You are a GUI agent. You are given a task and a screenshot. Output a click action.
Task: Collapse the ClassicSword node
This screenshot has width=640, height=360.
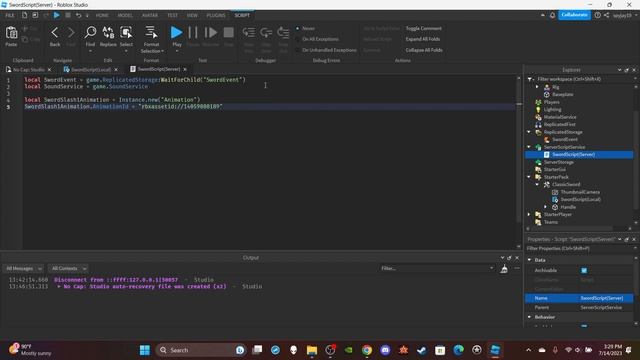pos(537,184)
